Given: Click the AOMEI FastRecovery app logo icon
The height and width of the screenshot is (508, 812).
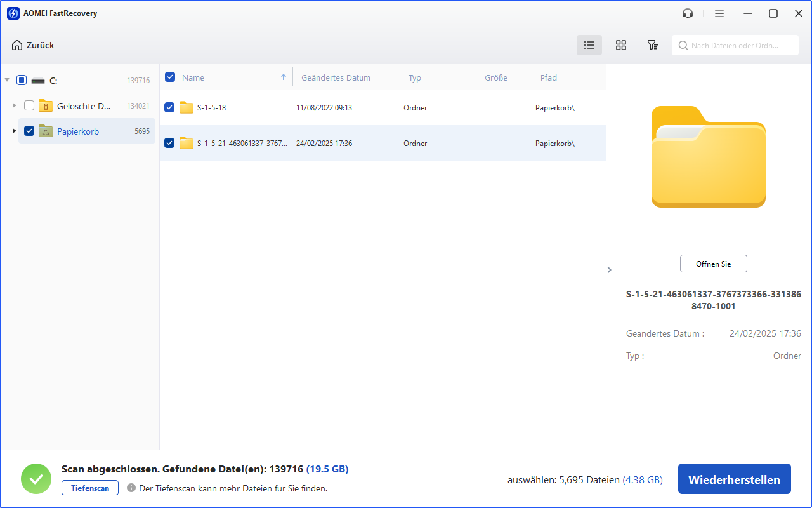Looking at the screenshot, I should click(13, 13).
